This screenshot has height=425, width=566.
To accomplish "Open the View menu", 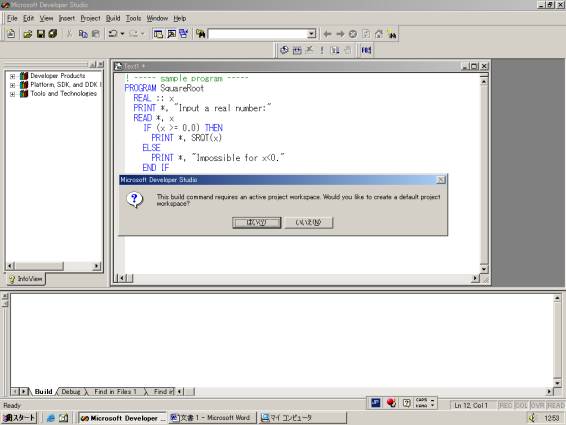I will [x=46, y=18].
